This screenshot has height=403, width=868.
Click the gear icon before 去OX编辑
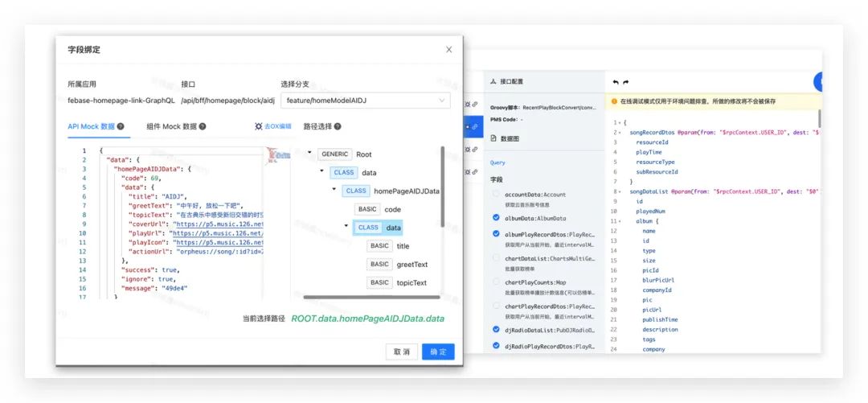coord(258,126)
